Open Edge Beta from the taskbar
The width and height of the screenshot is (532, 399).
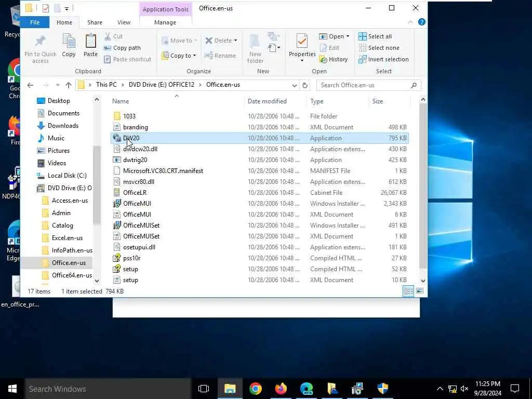click(307, 389)
